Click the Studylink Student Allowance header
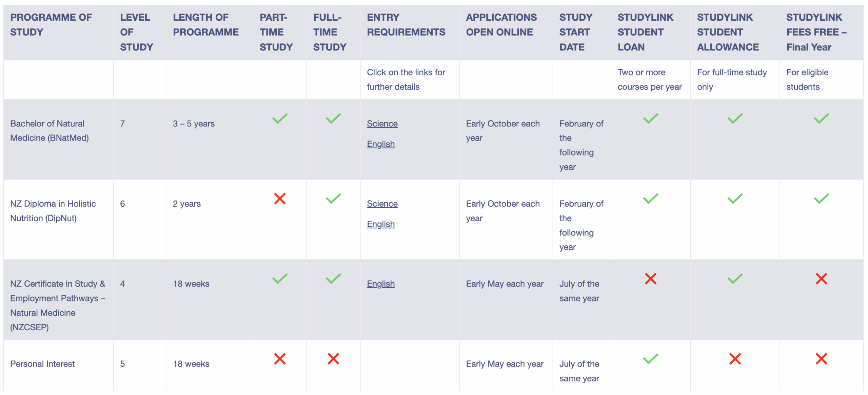 tap(728, 32)
